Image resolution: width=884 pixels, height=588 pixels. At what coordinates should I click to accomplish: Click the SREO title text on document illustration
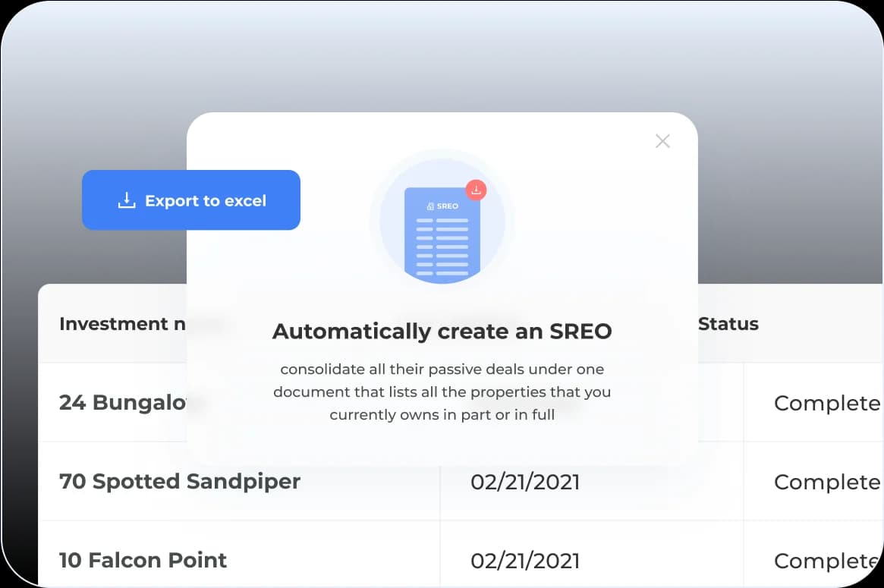[448, 206]
